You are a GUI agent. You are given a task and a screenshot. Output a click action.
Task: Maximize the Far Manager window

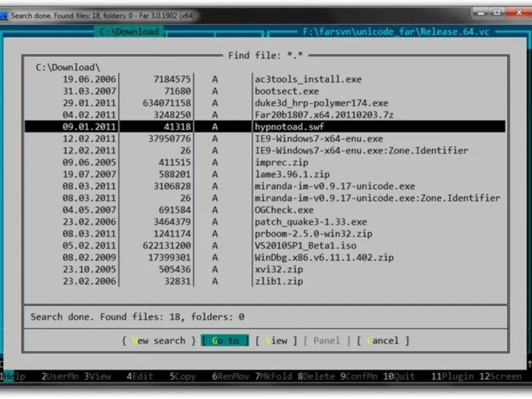tap(497, 13)
